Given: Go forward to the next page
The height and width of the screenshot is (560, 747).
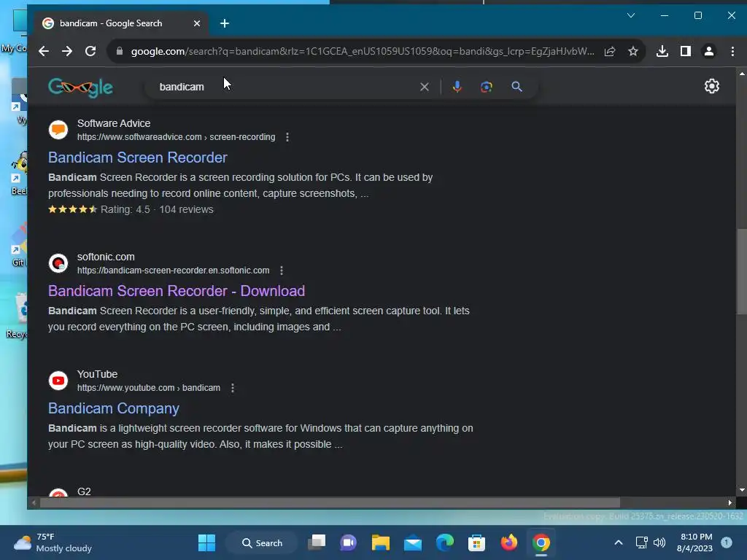Looking at the screenshot, I should (67, 52).
